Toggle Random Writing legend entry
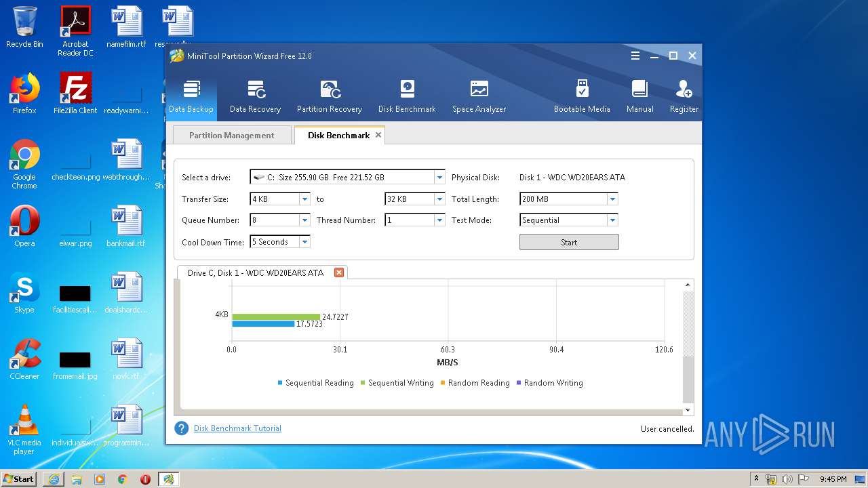Screen dimensions: 868x488 (549, 383)
